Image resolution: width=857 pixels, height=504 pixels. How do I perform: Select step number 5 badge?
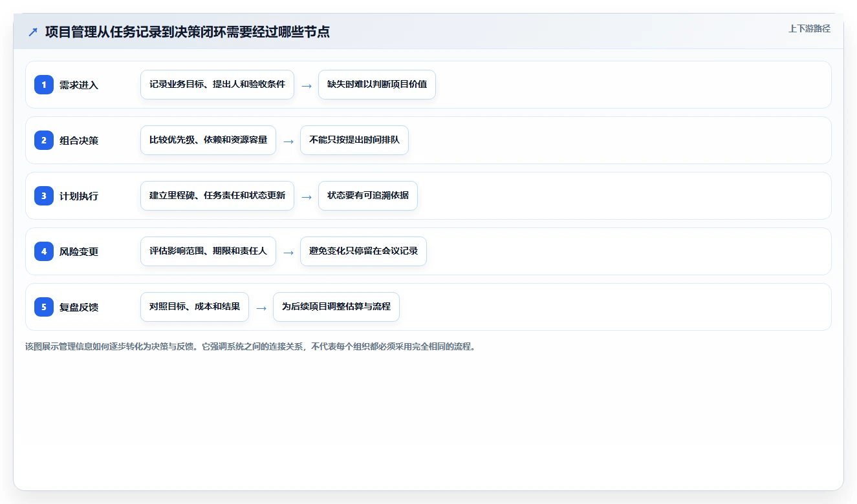click(44, 307)
